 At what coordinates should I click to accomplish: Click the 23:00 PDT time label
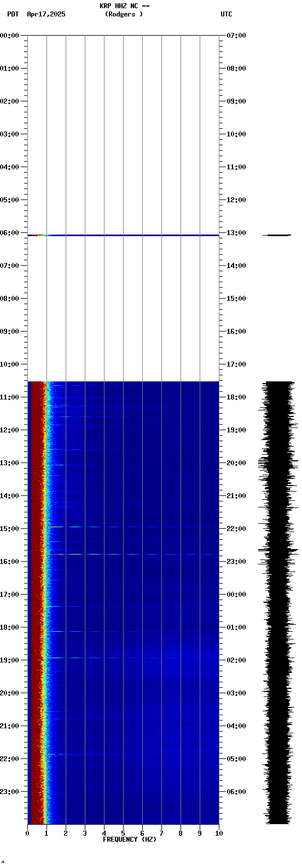point(9,792)
